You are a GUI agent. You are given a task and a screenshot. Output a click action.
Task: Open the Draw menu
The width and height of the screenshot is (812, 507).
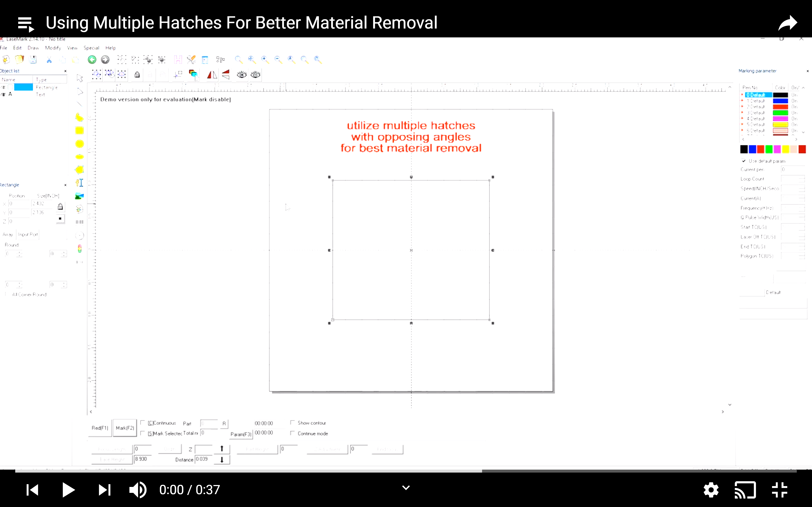[33, 48]
